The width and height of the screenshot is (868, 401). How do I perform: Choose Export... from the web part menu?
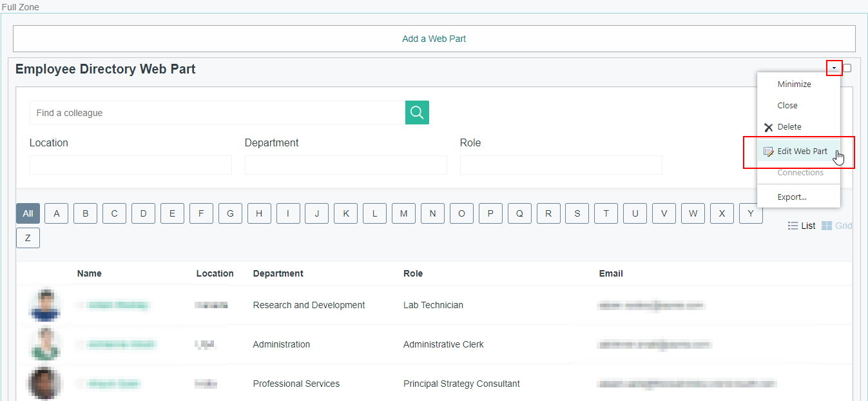(791, 197)
